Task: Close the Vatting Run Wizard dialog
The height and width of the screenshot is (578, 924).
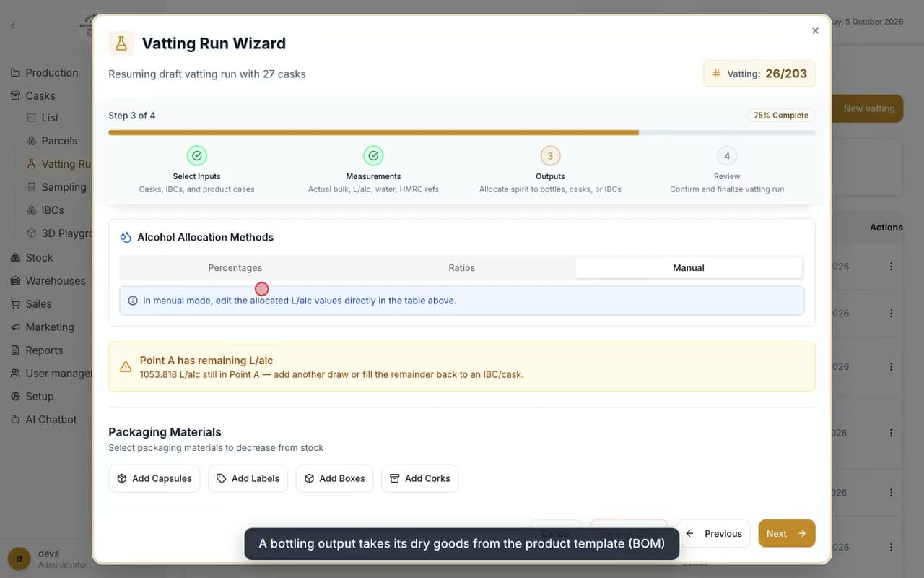Action: click(816, 30)
